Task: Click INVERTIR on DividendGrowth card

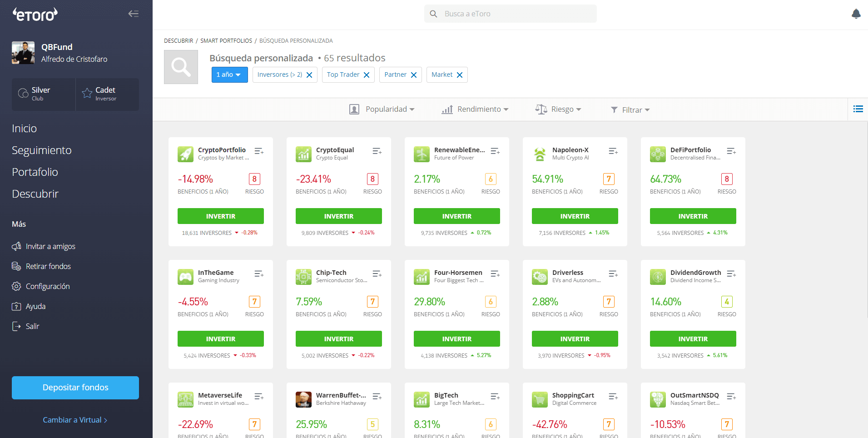Action: click(693, 339)
